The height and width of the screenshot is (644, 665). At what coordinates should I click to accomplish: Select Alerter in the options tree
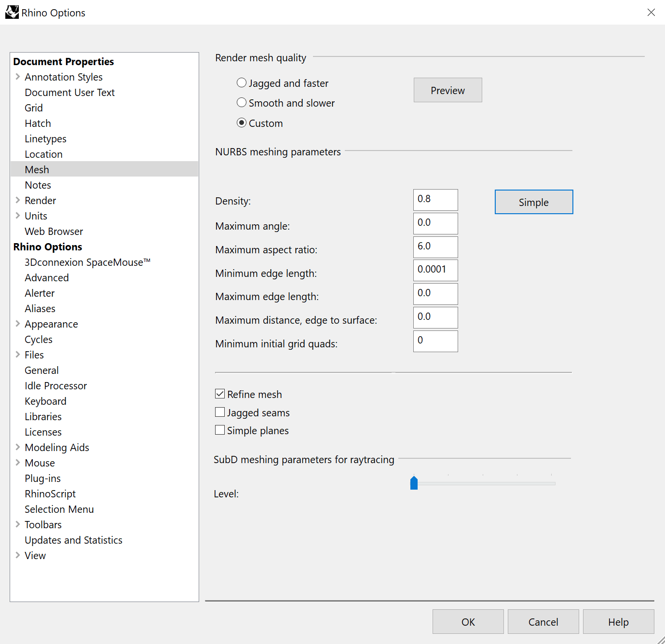(x=40, y=293)
